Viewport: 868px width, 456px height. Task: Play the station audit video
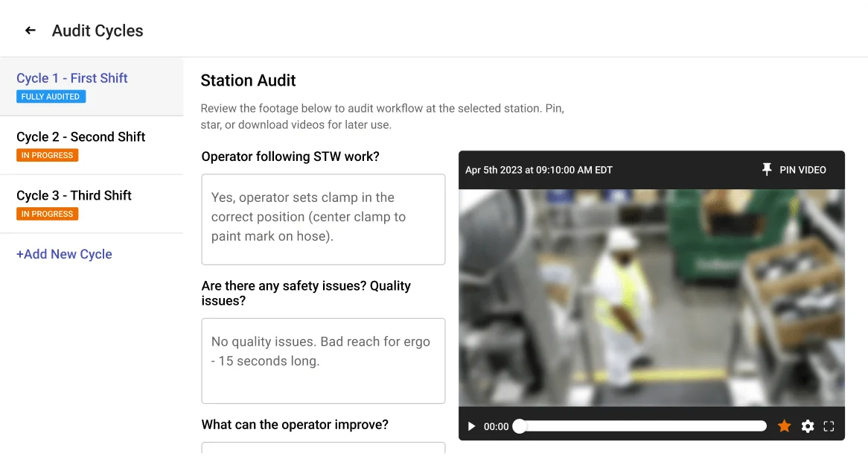470,425
